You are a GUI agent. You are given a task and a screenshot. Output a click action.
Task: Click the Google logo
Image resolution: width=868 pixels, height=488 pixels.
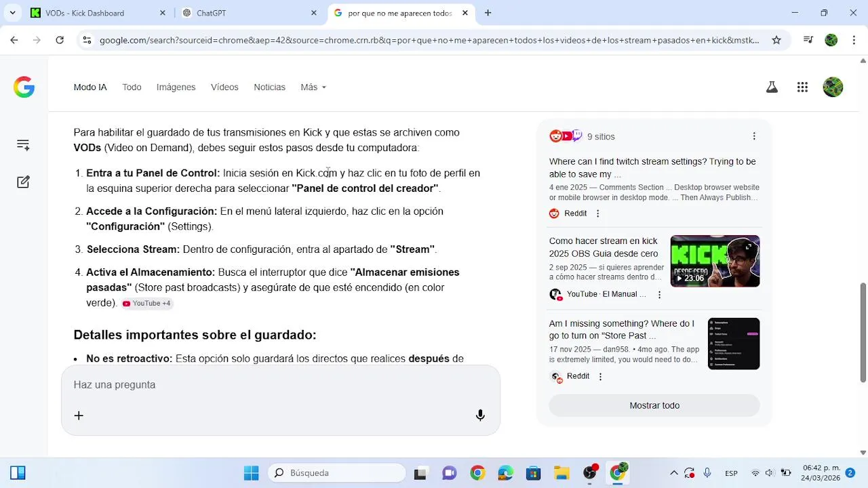(x=24, y=87)
